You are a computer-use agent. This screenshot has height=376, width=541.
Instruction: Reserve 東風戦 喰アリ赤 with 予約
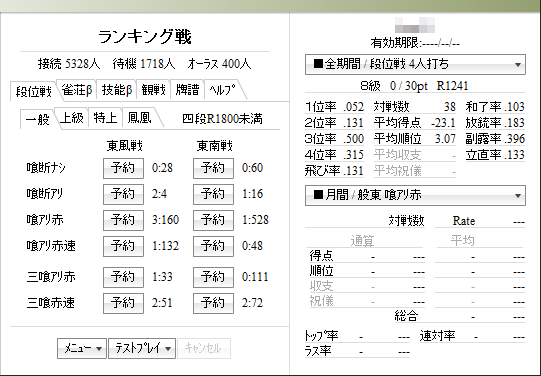coord(123,220)
